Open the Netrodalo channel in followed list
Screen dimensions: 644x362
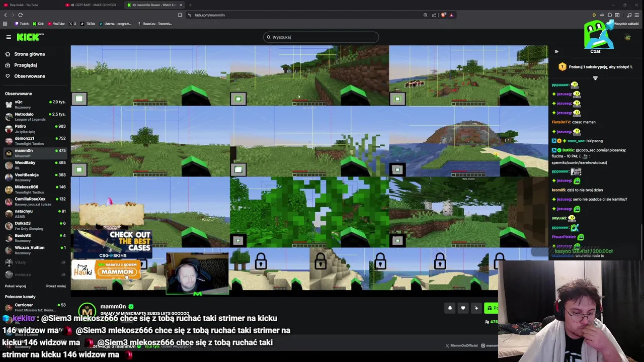35,116
